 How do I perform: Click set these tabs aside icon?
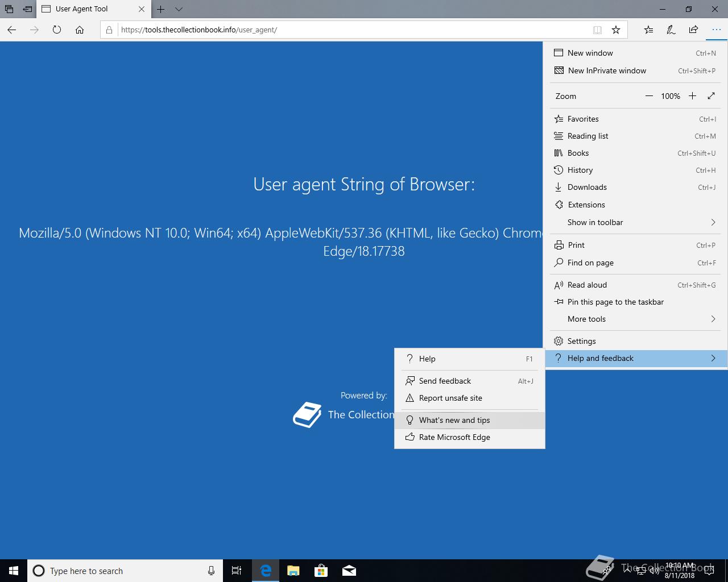coord(27,9)
